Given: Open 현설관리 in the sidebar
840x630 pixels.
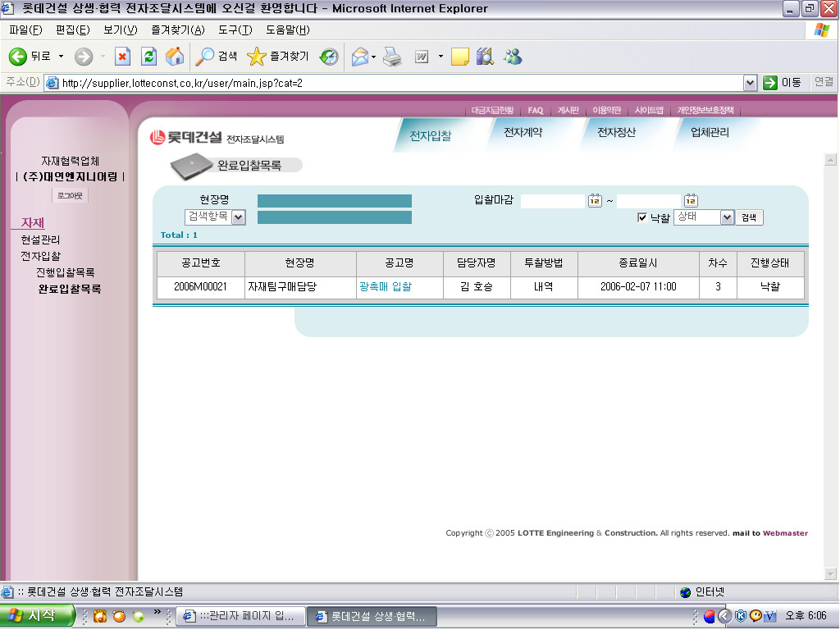Looking at the screenshot, I should (x=40, y=240).
